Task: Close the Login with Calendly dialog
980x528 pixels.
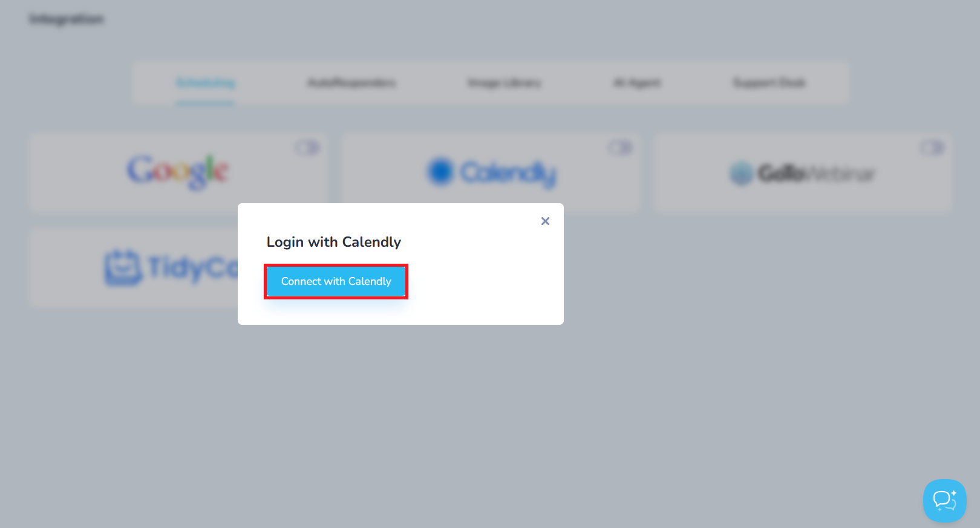Action: (545, 221)
